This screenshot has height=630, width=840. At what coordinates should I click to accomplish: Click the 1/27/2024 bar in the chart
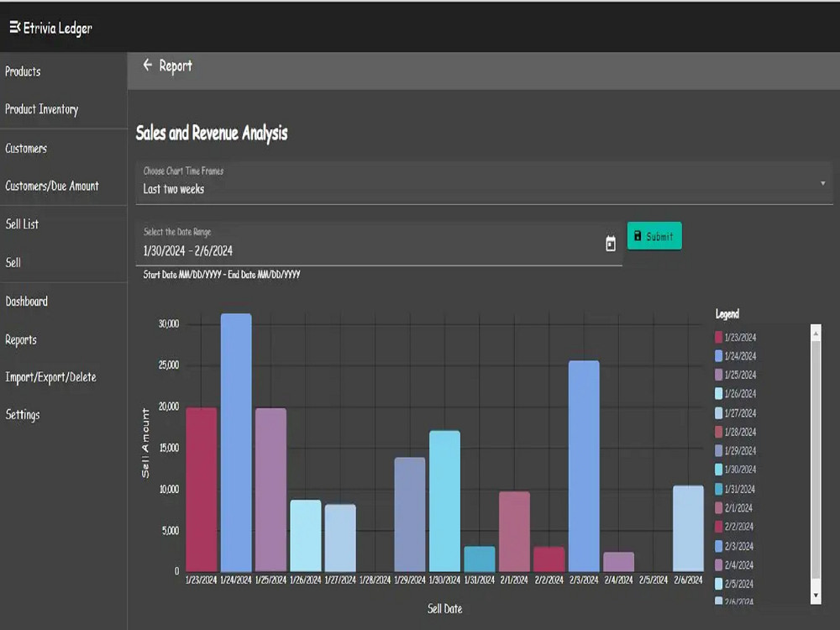click(340, 538)
